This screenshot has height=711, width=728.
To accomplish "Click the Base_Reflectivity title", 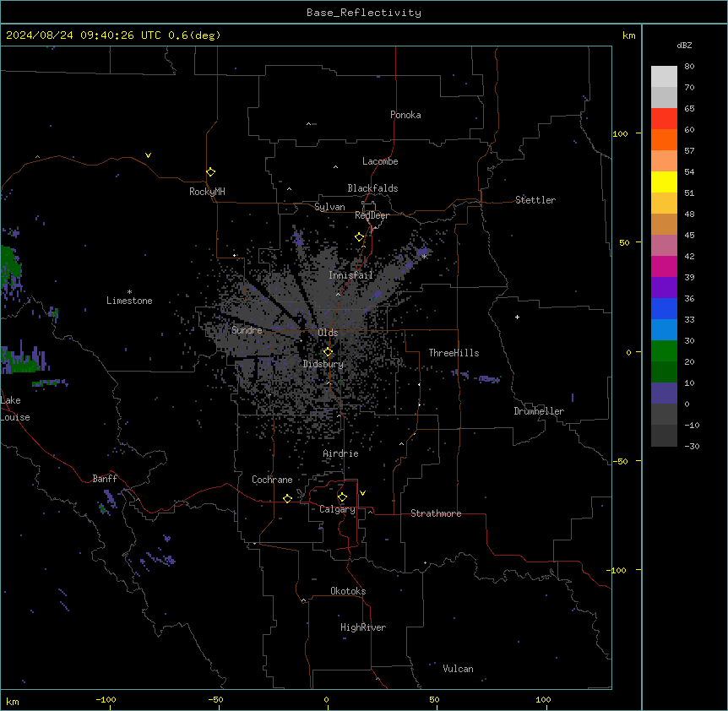I will click(364, 13).
